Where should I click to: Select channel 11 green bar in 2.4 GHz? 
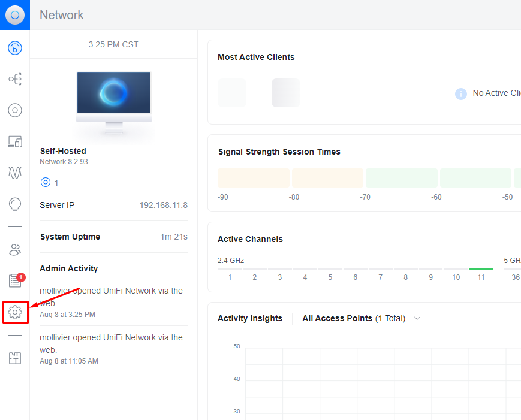[481, 269]
